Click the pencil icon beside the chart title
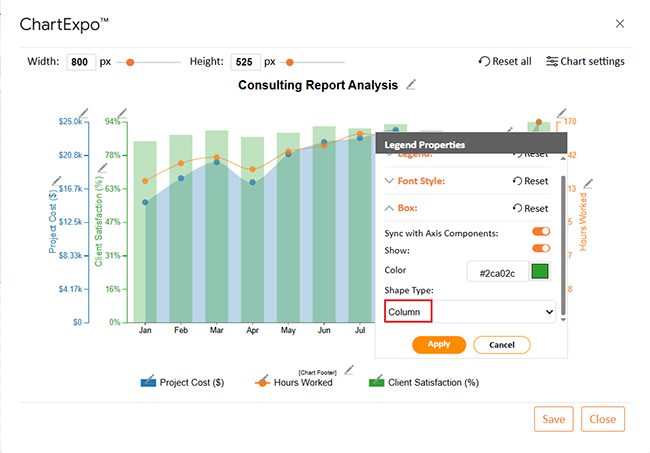The height and width of the screenshot is (453, 650). click(411, 86)
